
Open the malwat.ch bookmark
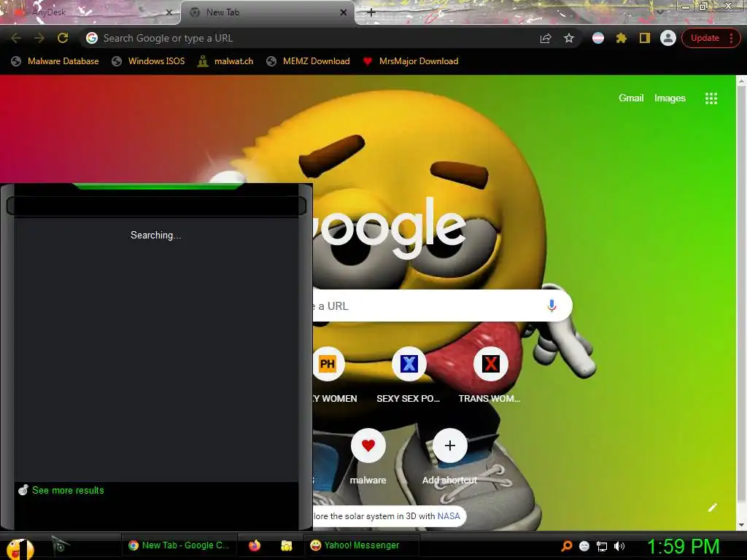pyautogui.click(x=225, y=61)
